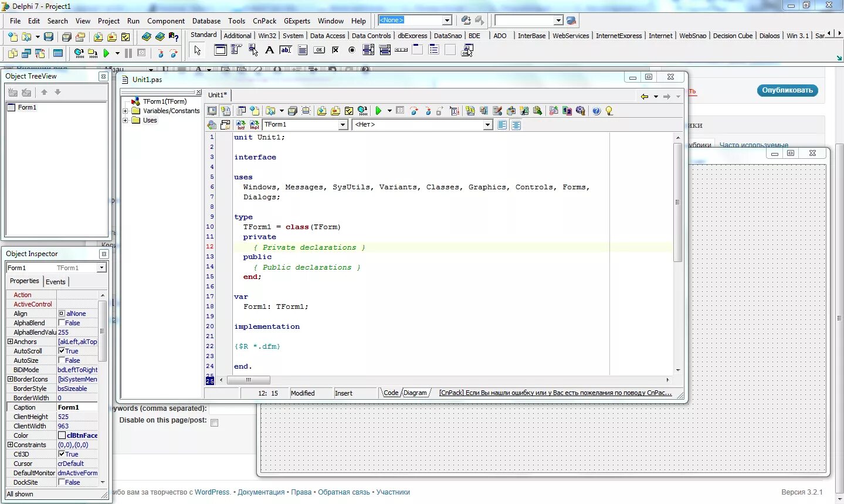Click the CnPack feedback link in status bar
Screen dimensions: 844x504
555,393
